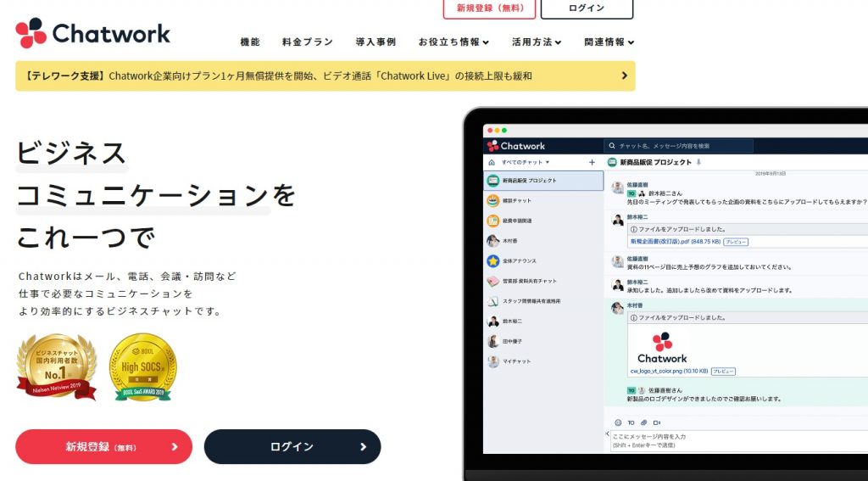
Task: Expand the 関連情報 dropdown menu
Action: tap(609, 42)
